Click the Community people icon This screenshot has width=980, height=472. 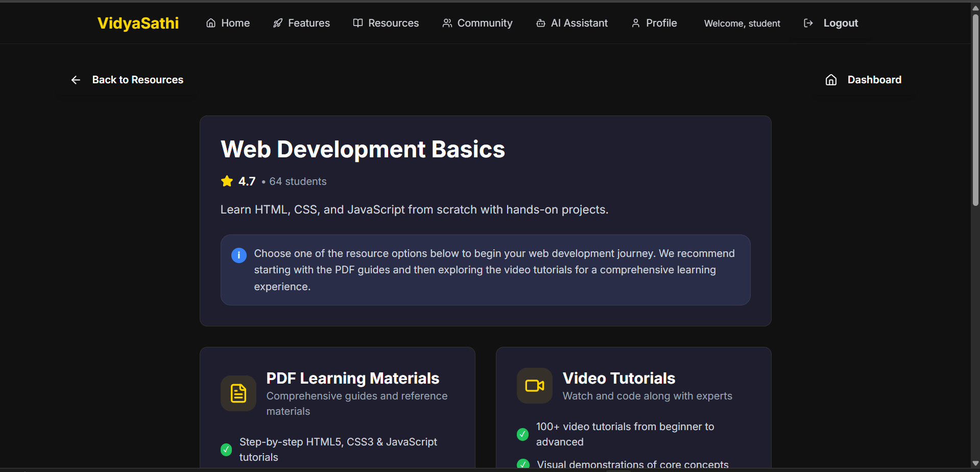coord(447,23)
